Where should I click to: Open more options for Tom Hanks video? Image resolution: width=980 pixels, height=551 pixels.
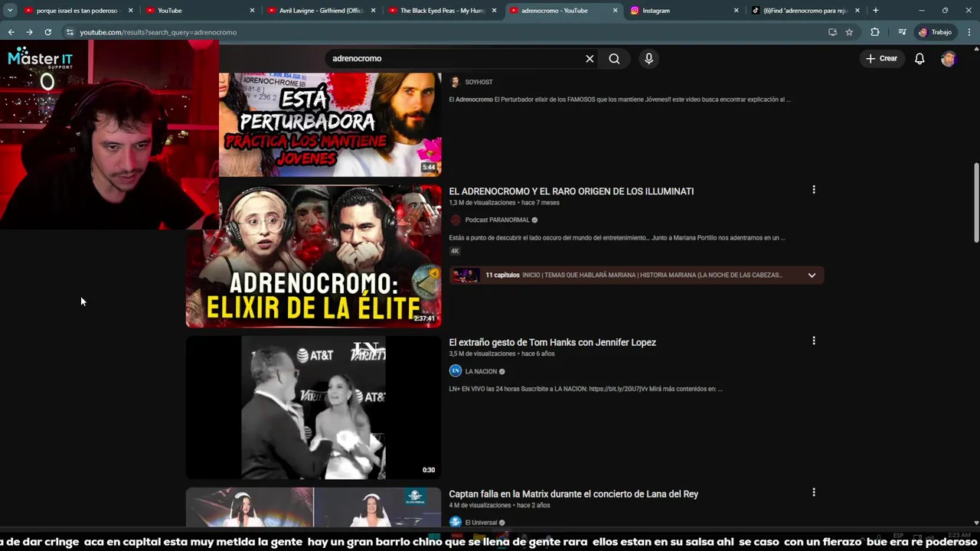tap(814, 341)
